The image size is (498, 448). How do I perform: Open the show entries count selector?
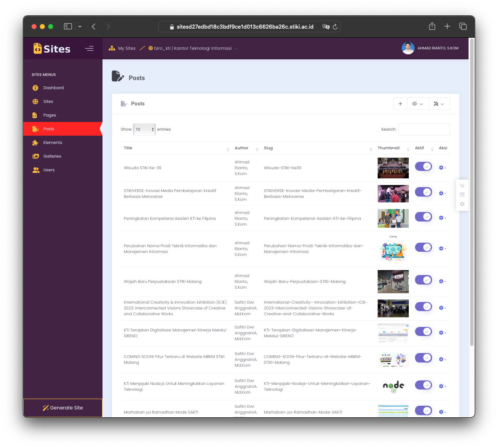pyautogui.click(x=144, y=129)
